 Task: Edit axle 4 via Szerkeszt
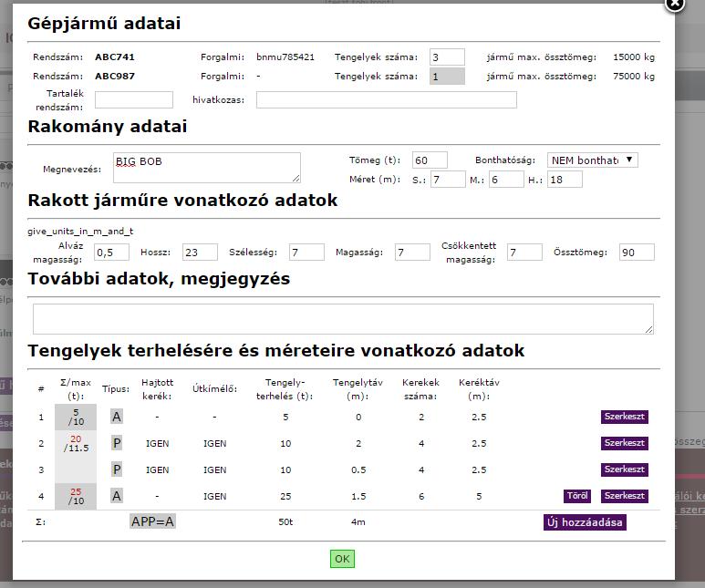(625, 495)
